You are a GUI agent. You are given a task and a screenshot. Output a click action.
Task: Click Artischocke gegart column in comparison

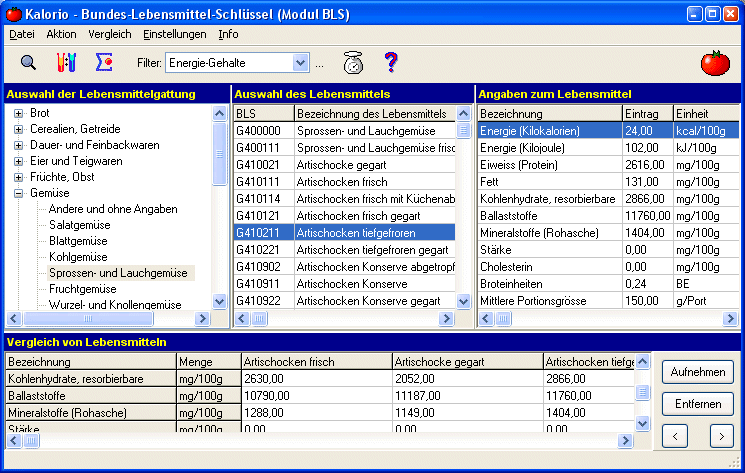[468, 362]
